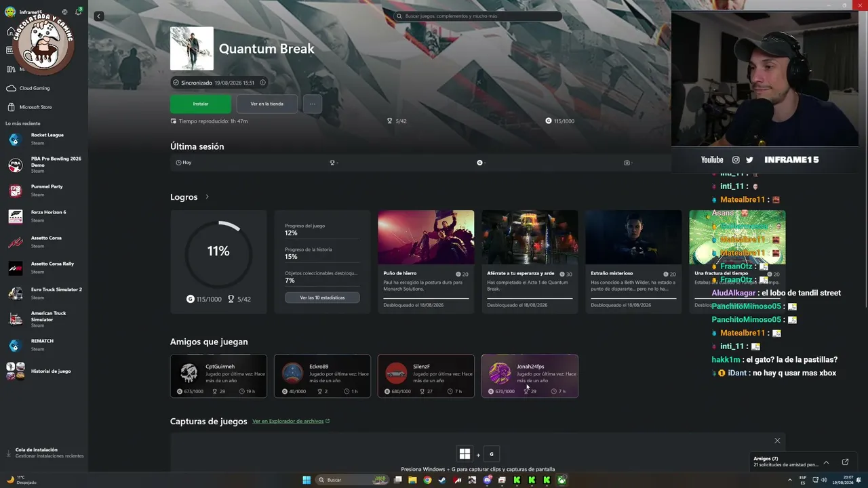Open friend card SilenzF

pos(426,376)
